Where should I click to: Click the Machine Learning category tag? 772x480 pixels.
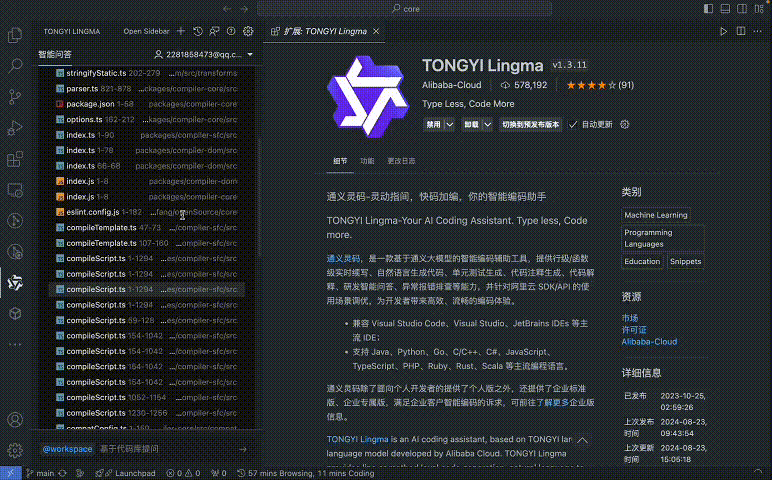tap(656, 215)
